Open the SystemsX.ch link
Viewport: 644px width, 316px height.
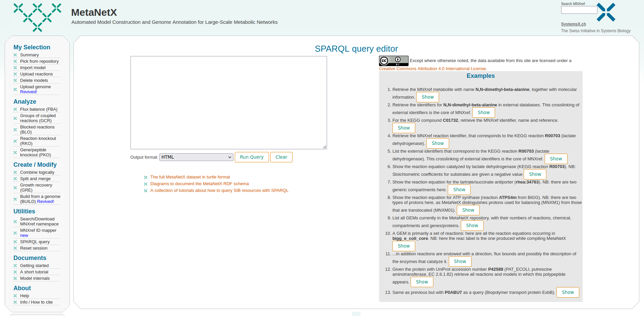574,24
